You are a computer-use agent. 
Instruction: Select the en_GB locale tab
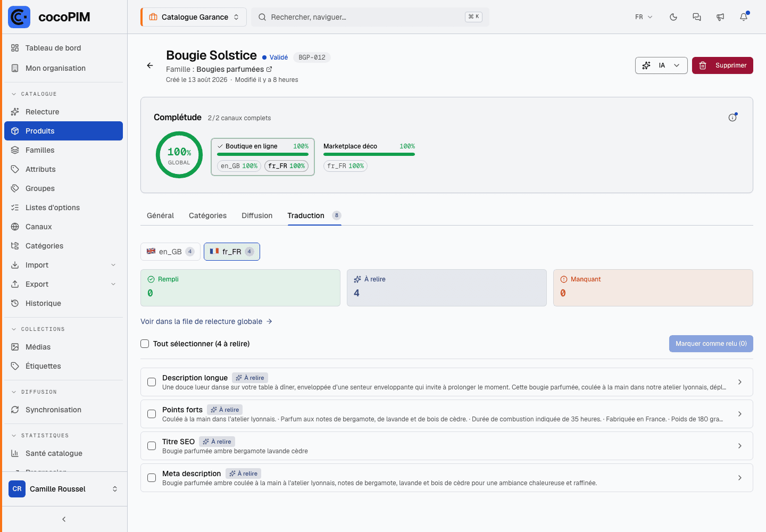(x=170, y=252)
